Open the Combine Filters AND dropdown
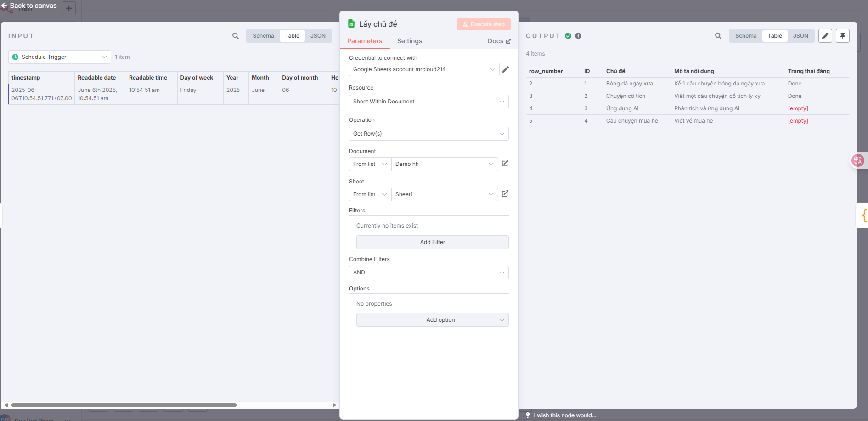Screen dimensions: 868x421 428,273
